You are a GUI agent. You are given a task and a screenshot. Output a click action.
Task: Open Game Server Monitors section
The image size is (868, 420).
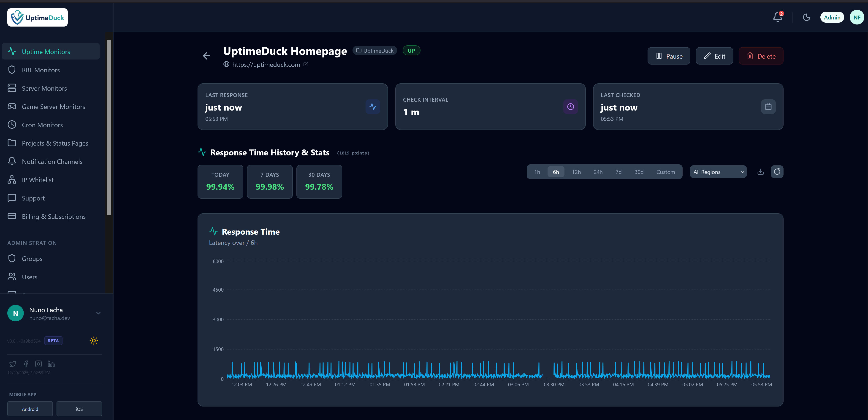(x=53, y=106)
